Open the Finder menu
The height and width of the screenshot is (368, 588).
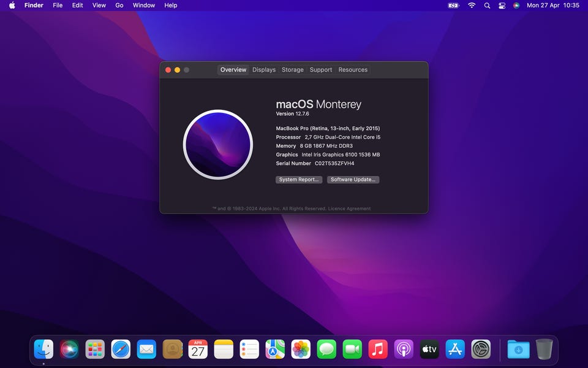click(x=34, y=6)
